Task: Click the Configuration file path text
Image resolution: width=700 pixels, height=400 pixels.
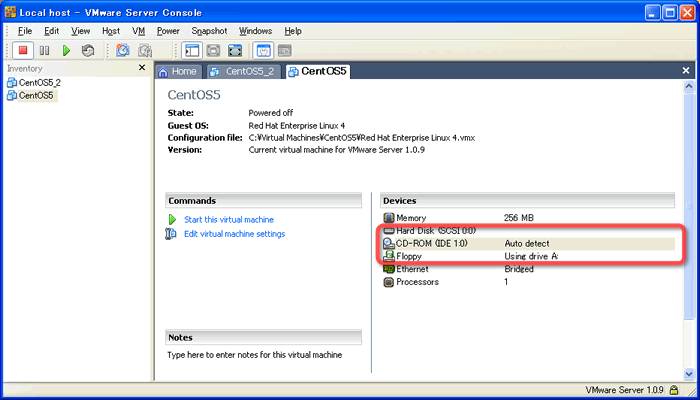Action: point(362,138)
